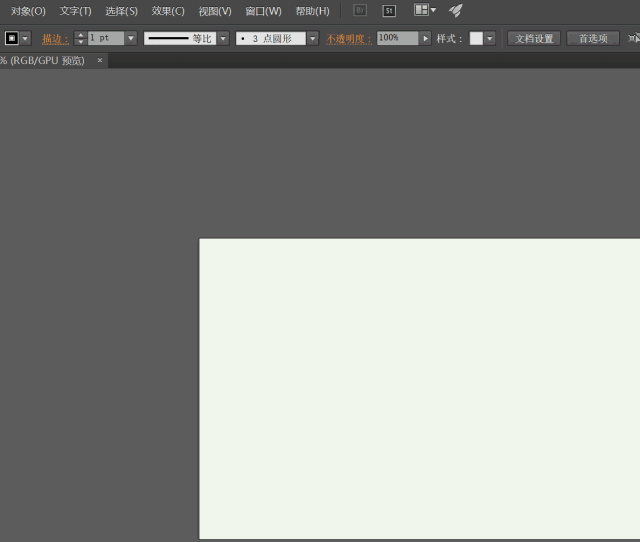The height and width of the screenshot is (542, 640).
Task: Open the 不透明度 opacity panel link
Action: coord(349,39)
